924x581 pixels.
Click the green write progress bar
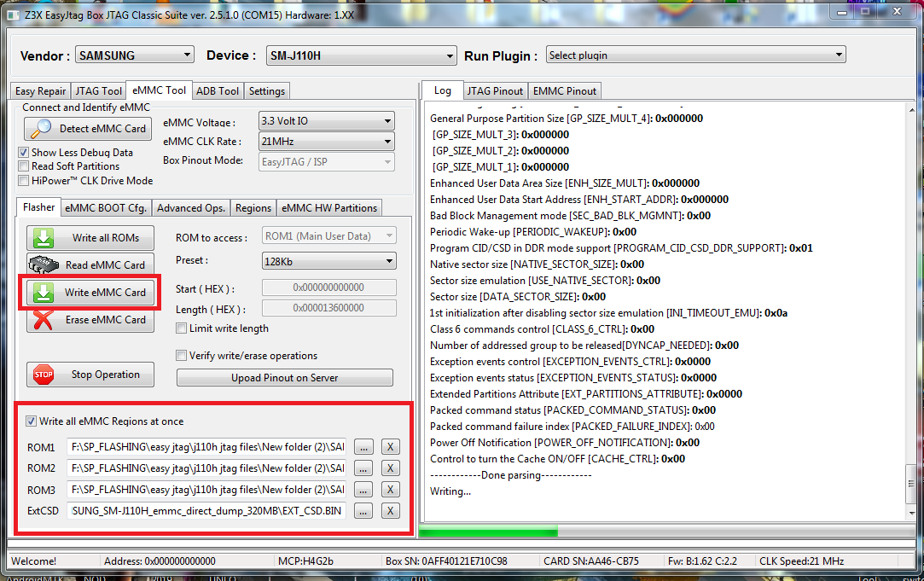click(x=489, y=532)
